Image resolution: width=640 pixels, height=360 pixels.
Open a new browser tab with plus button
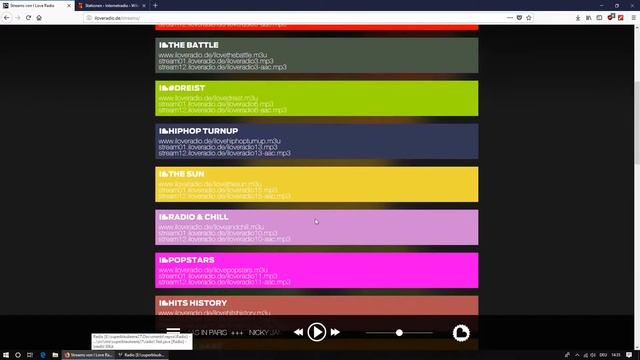(156, 6)
